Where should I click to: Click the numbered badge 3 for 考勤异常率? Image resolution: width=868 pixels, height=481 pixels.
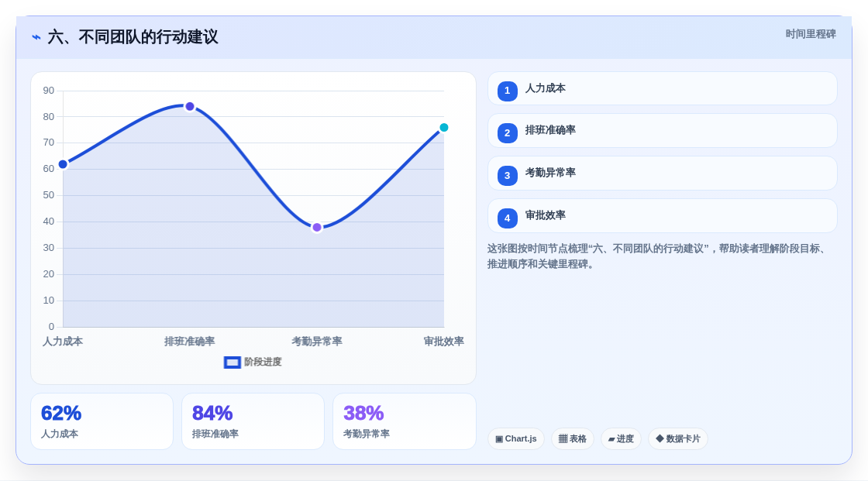(x=507, y=176)
